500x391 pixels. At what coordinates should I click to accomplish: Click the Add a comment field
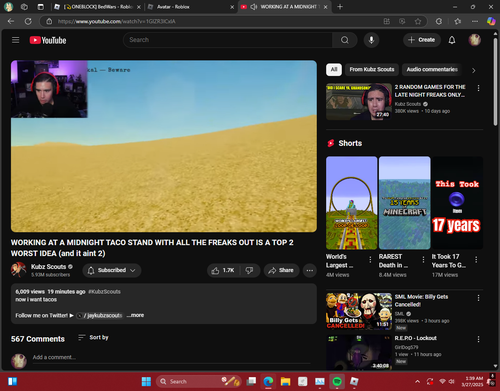[x=171, y=358]
